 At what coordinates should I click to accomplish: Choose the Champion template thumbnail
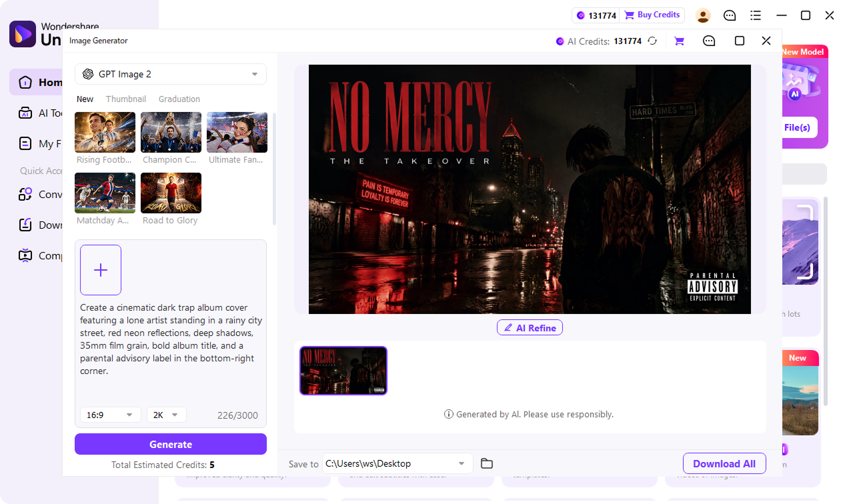point(171,132)
